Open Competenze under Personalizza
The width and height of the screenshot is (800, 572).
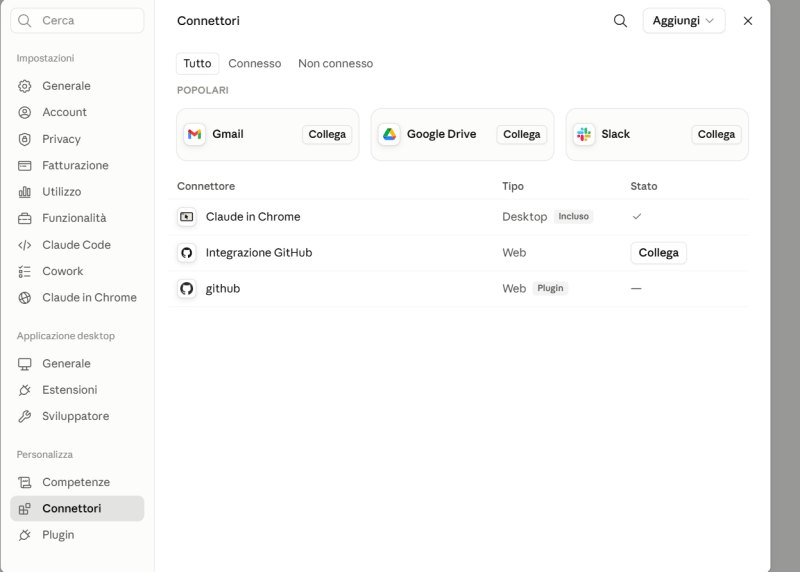point(77,482)
